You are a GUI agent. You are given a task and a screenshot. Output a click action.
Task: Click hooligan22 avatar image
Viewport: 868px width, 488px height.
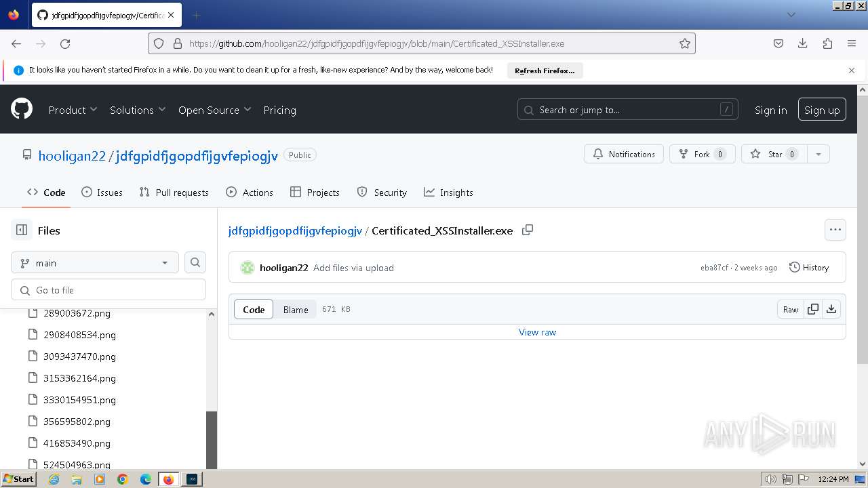pos(248,268)
